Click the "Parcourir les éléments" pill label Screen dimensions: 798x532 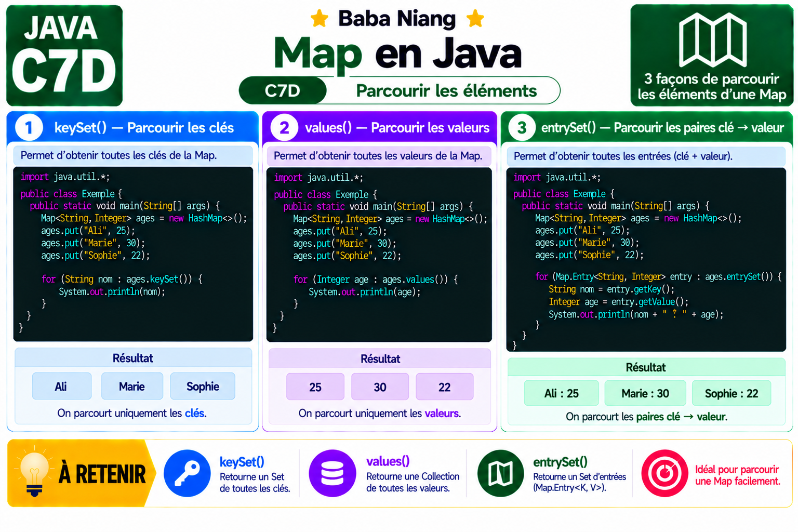[446, 91]
